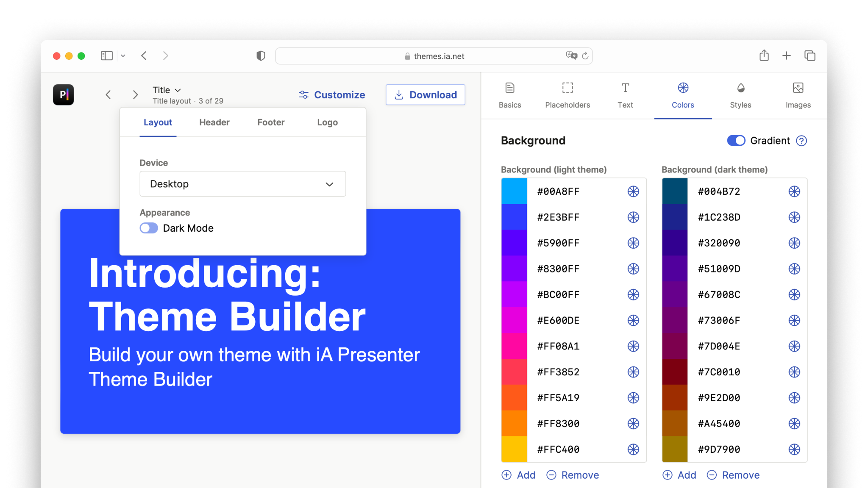Add a light theme background color
This screenshot has height=488, width=868.
tap(518, 475)
